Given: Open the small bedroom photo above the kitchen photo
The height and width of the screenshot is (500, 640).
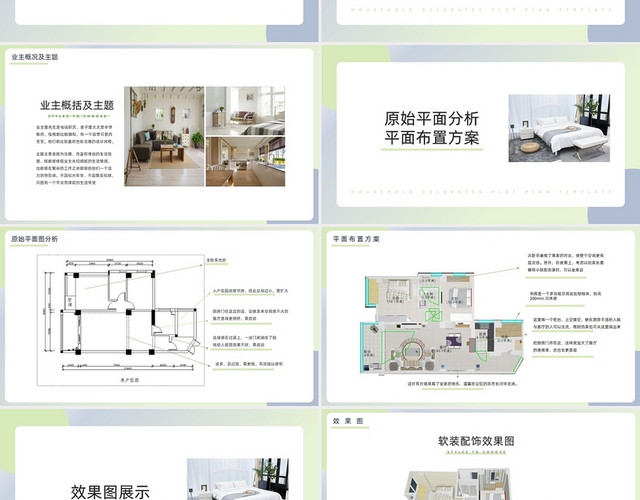Looking at the screenshot, I should point(245,111).
